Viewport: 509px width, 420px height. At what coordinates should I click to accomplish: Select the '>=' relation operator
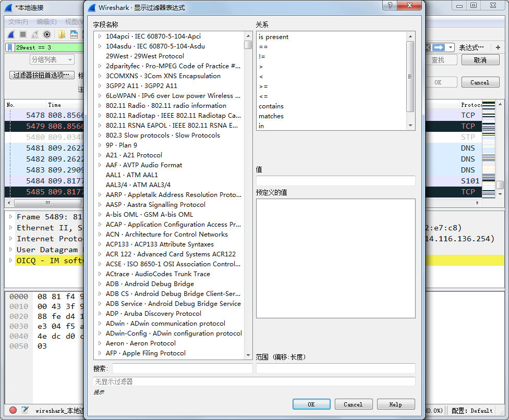[x=263, y=87]
